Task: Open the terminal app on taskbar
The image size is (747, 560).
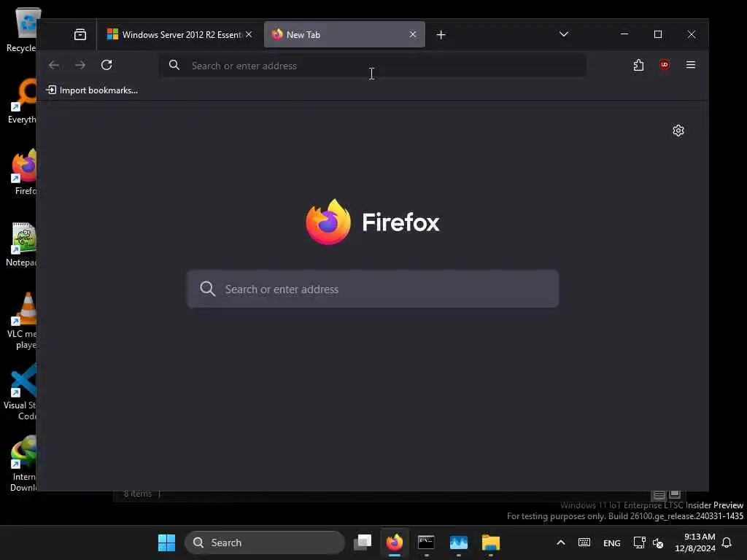Action: click(x=426, y=542)
